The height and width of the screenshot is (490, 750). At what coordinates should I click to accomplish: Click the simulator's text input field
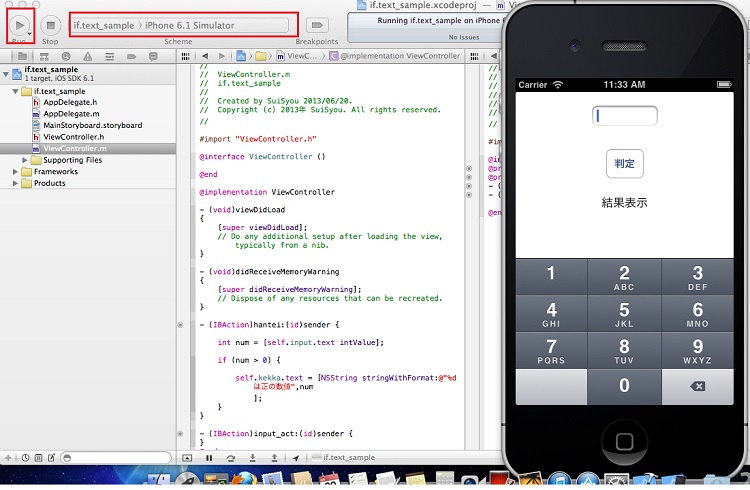625,116
